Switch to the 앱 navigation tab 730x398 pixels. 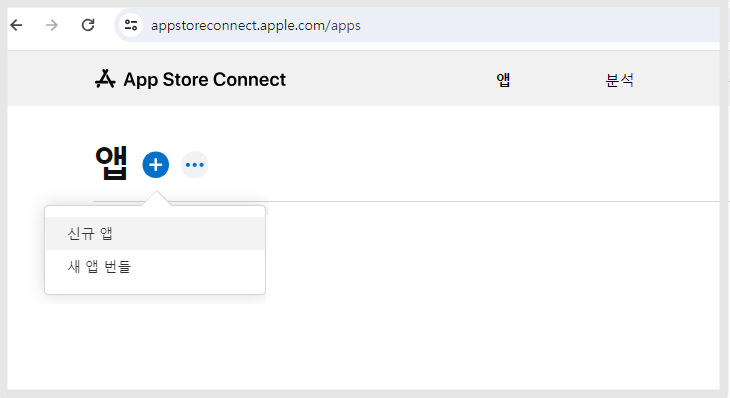point(503,80)
